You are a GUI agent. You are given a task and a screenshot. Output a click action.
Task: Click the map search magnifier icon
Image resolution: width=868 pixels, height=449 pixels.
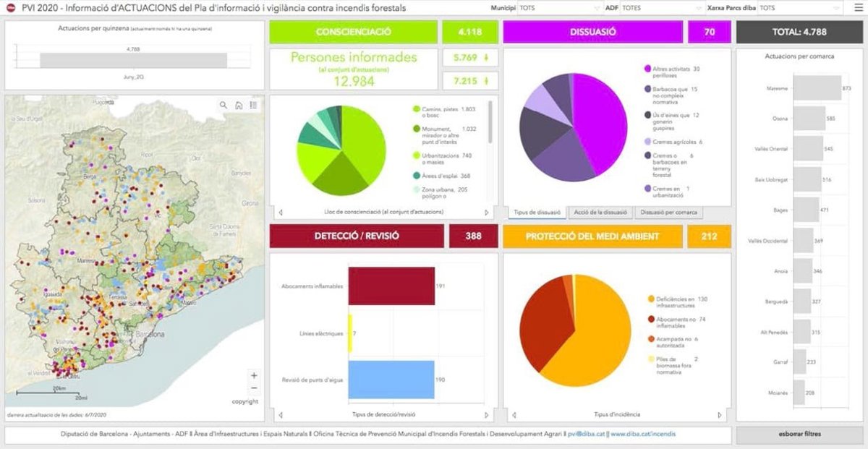pyautogui.click(x=224, y=106)
